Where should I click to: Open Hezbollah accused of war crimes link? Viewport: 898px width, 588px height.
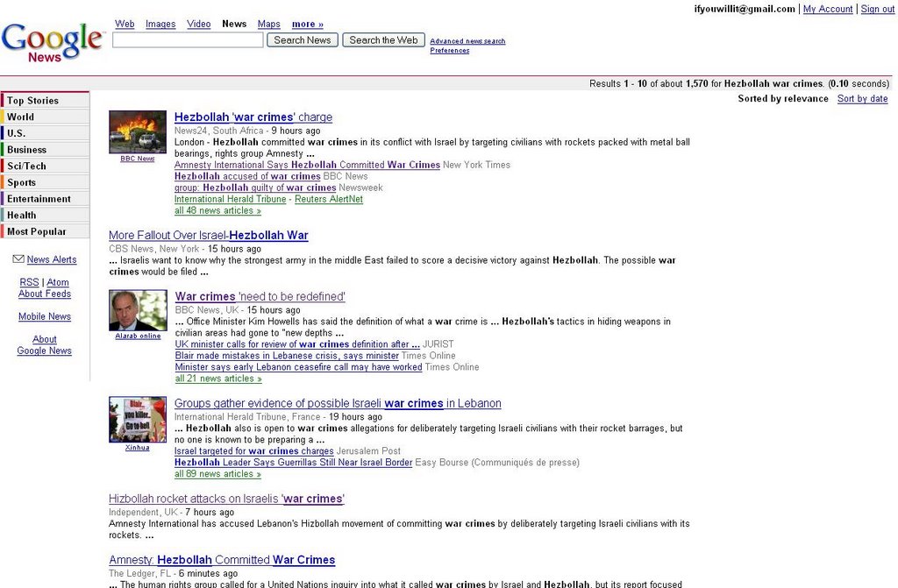pos(247,176)
